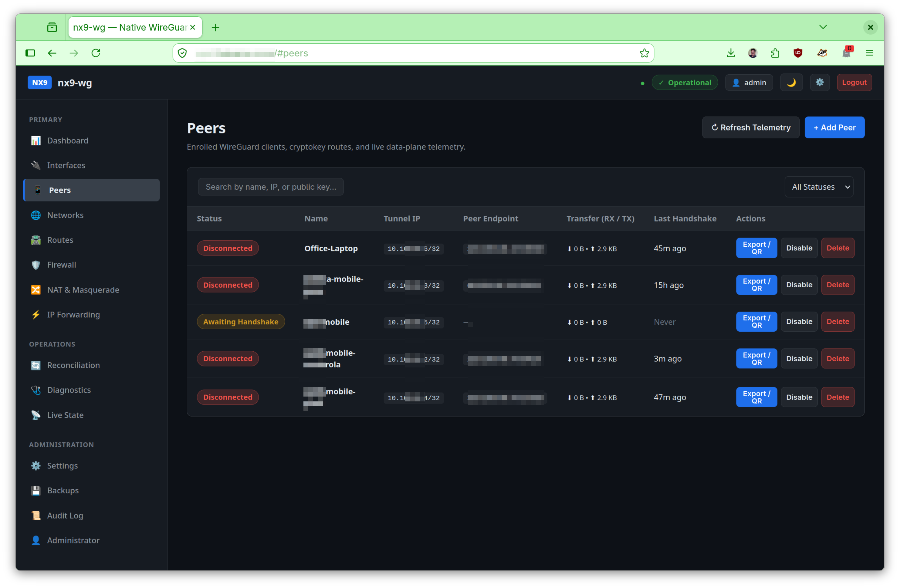Bookmark this page with the star icon
900x588 pixels.
tap(644, 53)
